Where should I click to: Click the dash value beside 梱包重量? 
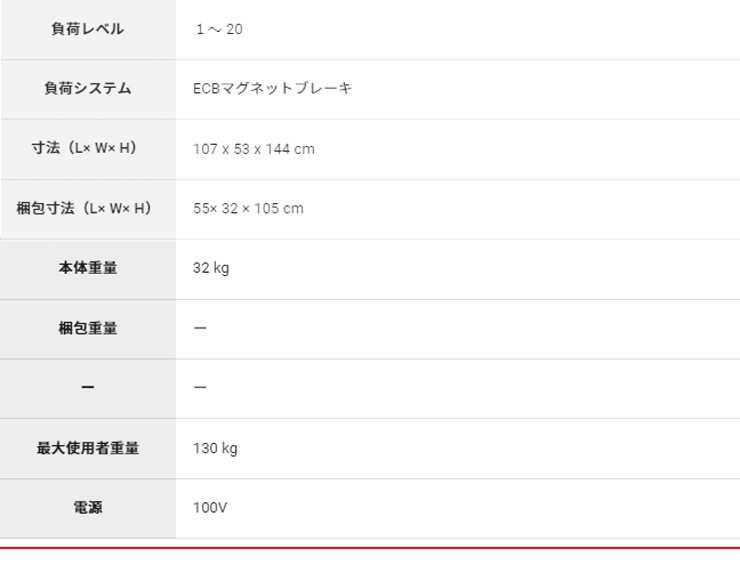200,328
